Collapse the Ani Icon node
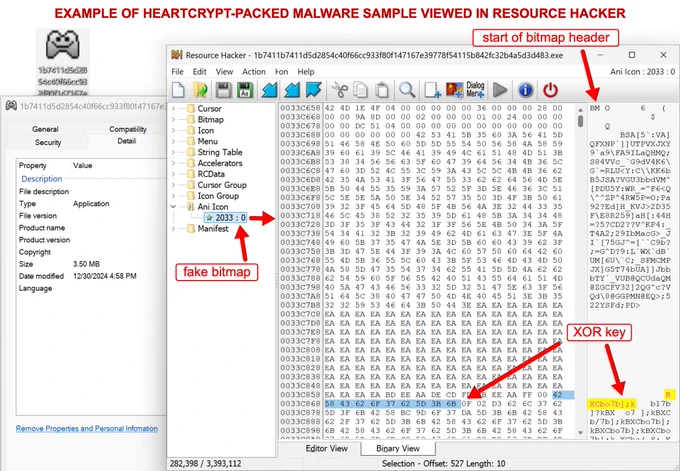This screenshot has height=471, width=680. pos(173,206)
